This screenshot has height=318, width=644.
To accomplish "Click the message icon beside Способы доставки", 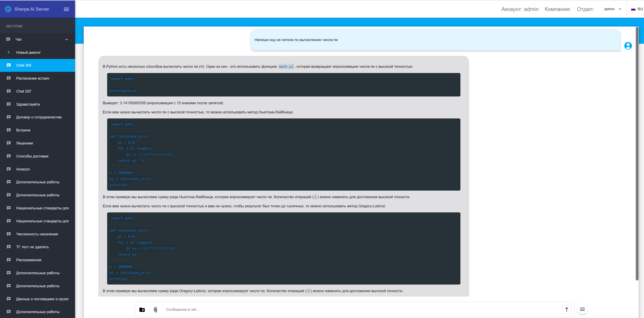I will click(x=8, y=156).
